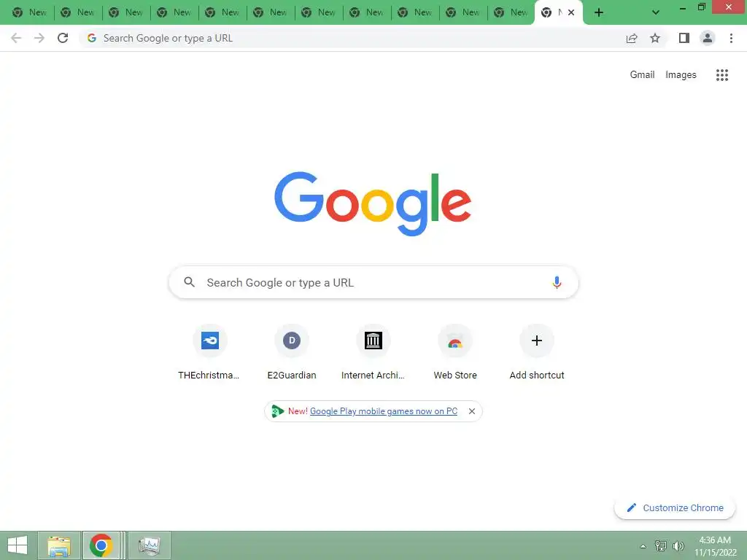
Task: Dismiss the Google Play games promo
Action: pos(472,411)
